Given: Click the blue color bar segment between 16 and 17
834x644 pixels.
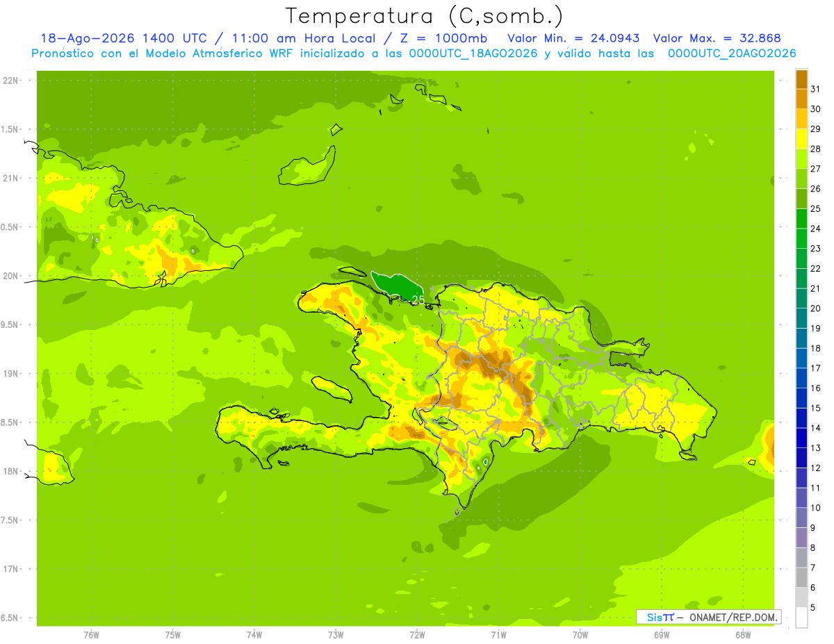Looking at the screenshot, I should tap(801, 379).
